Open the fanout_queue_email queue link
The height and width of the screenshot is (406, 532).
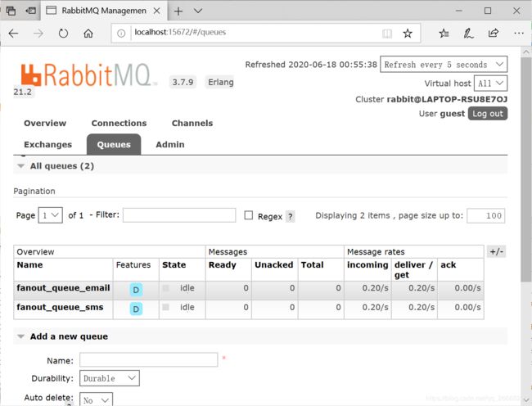tap(63, 288)
